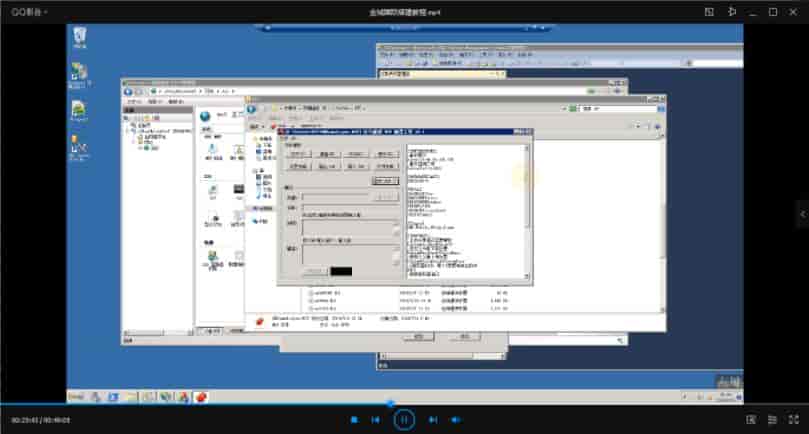Image resolution: width=809 pixels, height=434 pixels.
Task: Stop video playback
Action: 354,420
